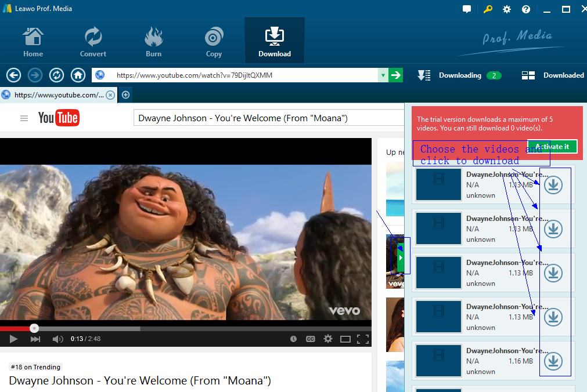The width and height of the screenshot is (587, 392).
Task: Mute the video player volume
Action: 57,339
